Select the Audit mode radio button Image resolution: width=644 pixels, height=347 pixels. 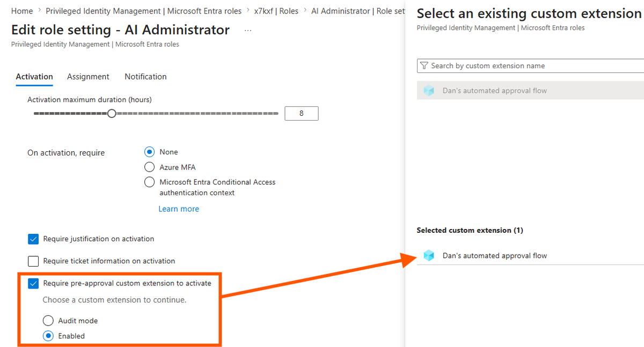coord(48,321)
